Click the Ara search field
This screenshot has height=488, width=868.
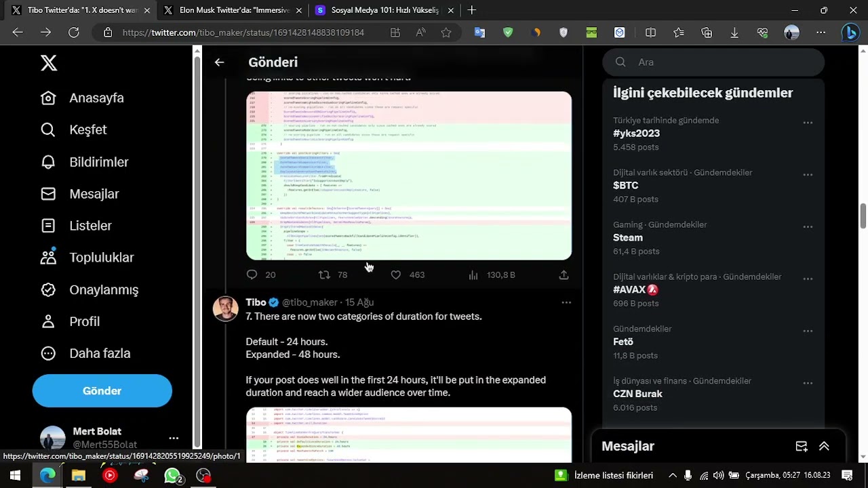pos(713,62)
